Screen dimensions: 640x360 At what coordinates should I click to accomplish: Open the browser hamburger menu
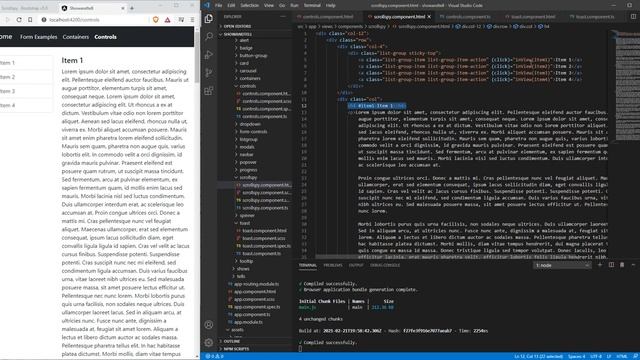coord(192,20)
